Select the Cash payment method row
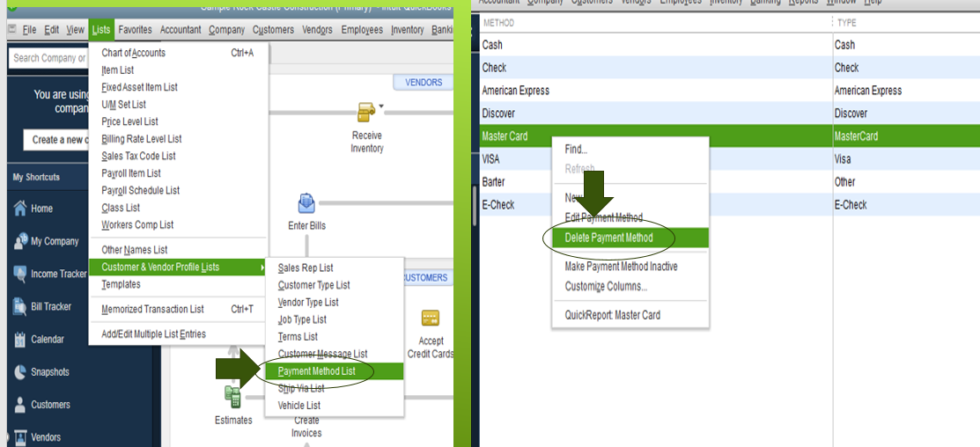Viewport: 980px width, 447px height. [x=729, y=45]
